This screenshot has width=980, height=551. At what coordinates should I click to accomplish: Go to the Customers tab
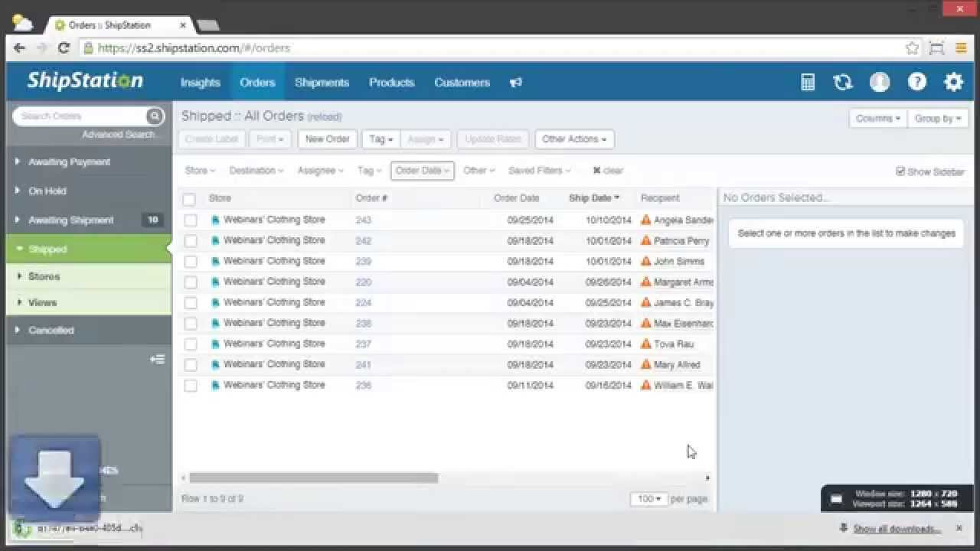pos(462,83)
